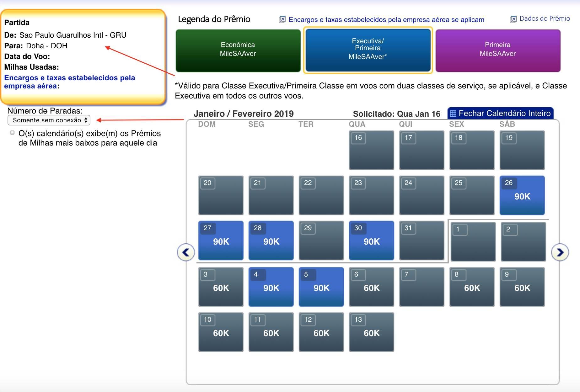Click Encargos e taxas link in Partida box
The image size is (580, 392).
point(69,82)
